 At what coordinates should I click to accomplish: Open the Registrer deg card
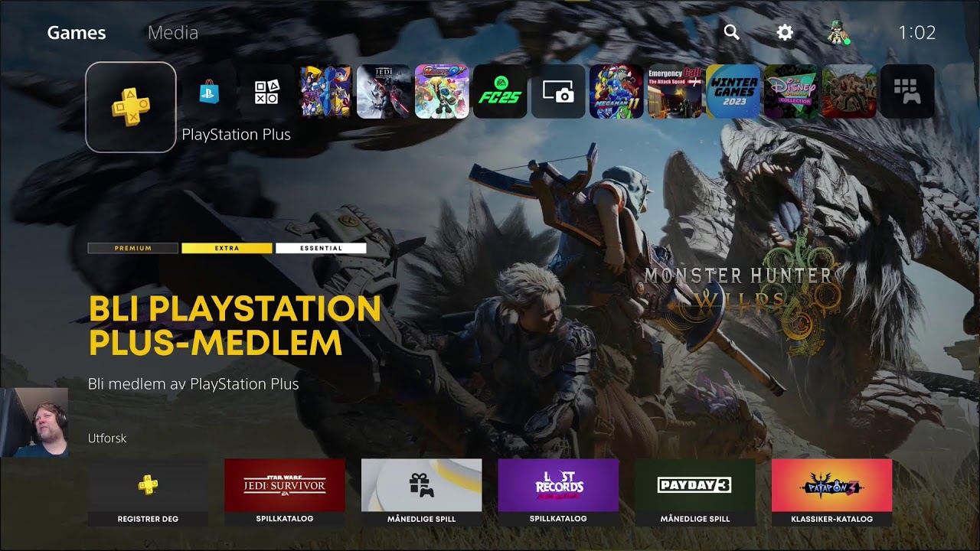148,492
